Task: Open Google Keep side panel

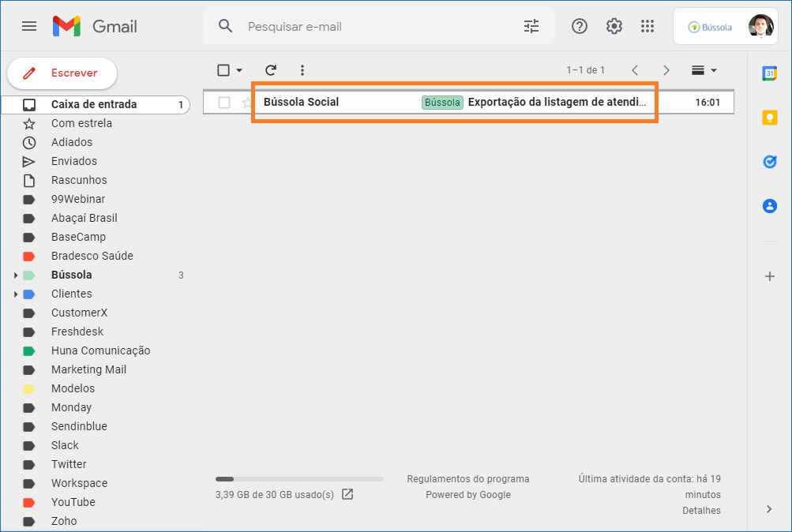Action: pos(769,118)
